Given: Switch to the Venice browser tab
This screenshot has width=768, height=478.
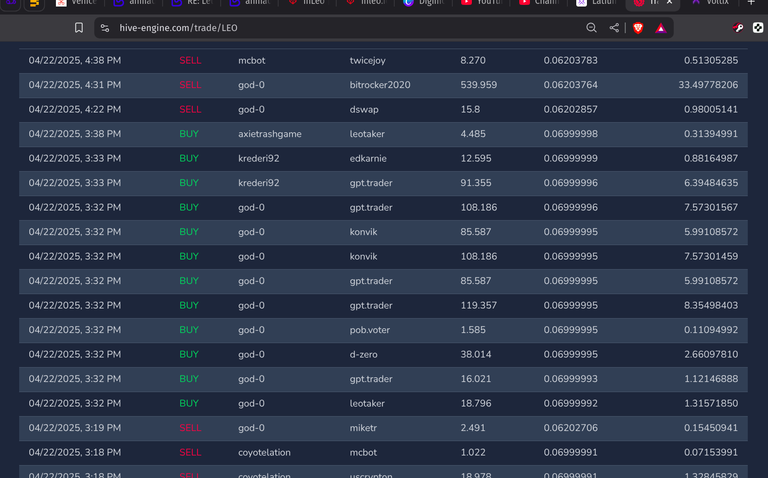Looking at the screenshot, I should point(76,3).
